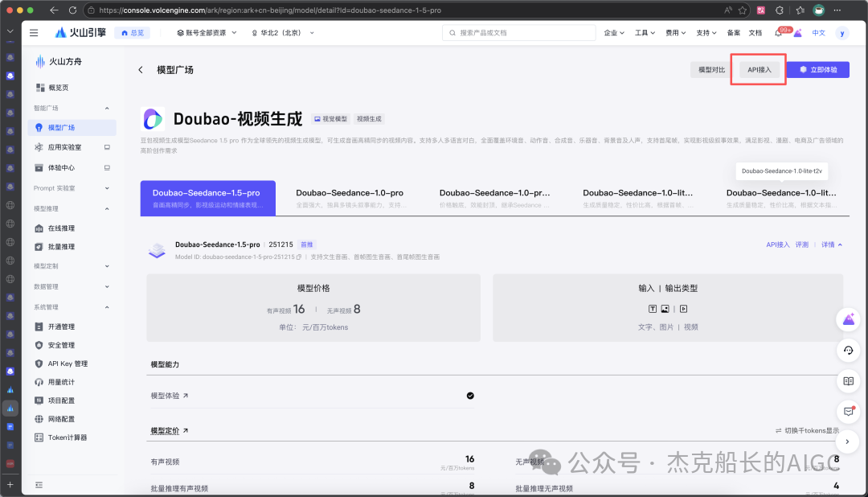Reload the page with the refresh icon

[x=72, y=10]
